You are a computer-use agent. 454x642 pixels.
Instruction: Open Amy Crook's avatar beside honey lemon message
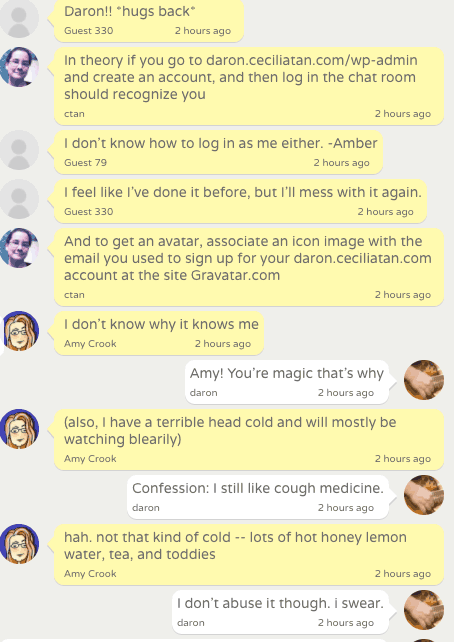click(x=19, y=544)
